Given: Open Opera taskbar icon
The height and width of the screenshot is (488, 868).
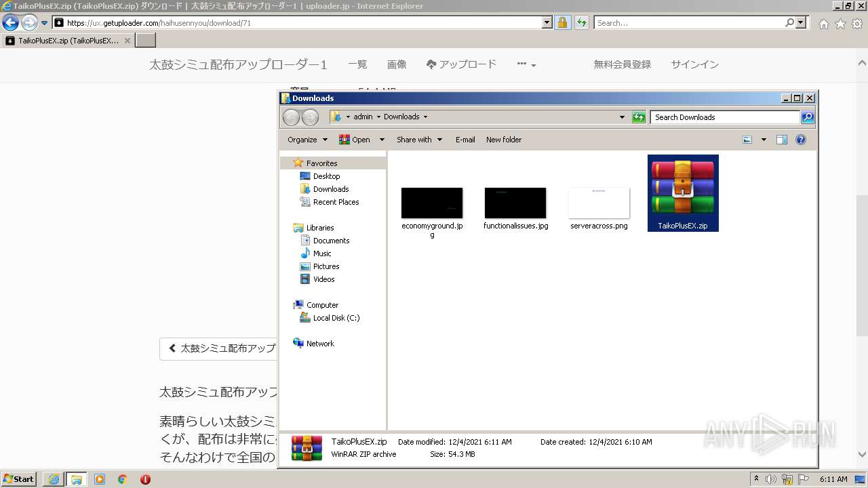Looking at the screenshot, I should 145,479.
